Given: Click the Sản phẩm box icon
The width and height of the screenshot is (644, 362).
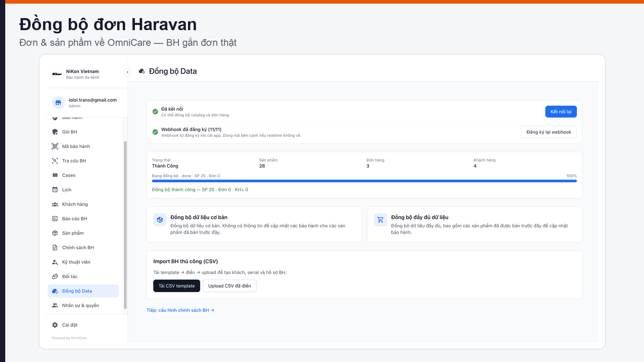Looking at the screenshot, I should point(55,233).
